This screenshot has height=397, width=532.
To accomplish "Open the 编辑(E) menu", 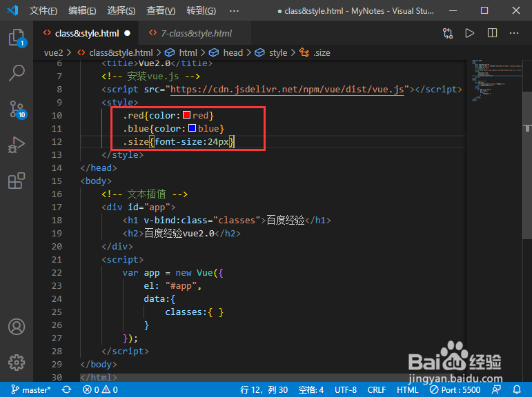I will pyautogui.click(x=82, y=11).
